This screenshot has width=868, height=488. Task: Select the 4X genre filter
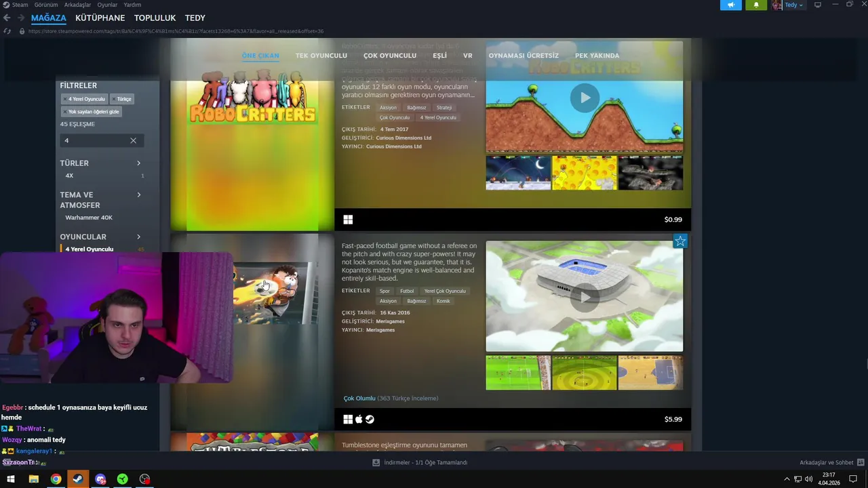(x=69, y=176)
